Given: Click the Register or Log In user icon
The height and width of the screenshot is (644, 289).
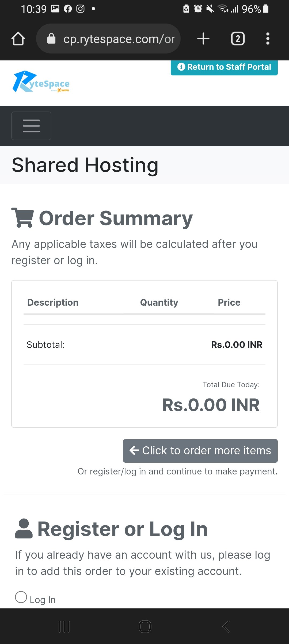Looking at the screenshot, I should (x=24, y=528).
